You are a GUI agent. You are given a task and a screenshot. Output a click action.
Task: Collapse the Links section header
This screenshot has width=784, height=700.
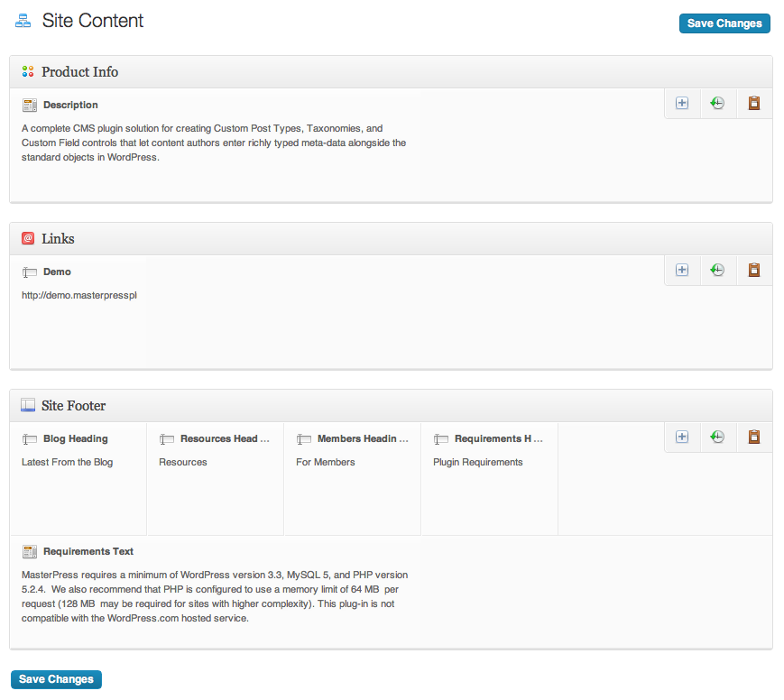point(391,239)
